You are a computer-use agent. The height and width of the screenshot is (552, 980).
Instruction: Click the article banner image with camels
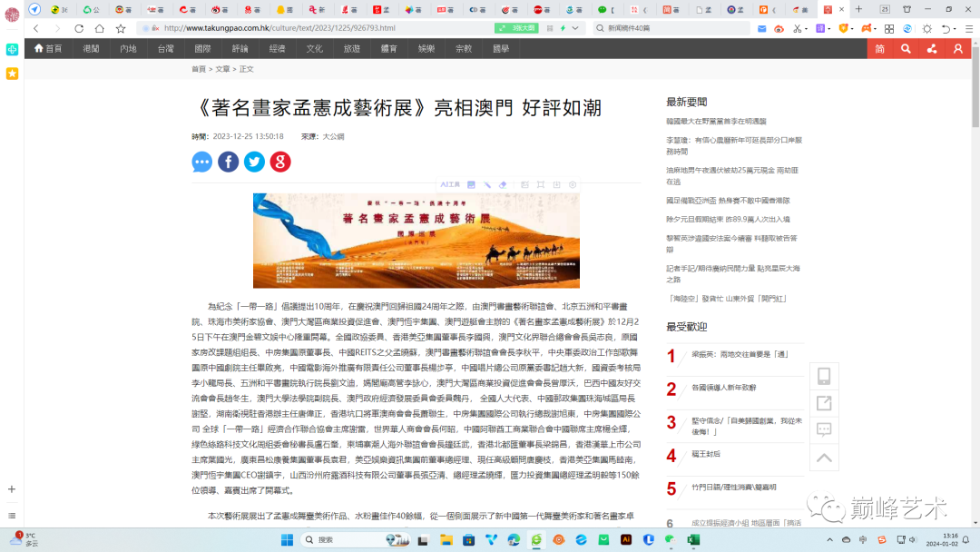pos(416,241)
